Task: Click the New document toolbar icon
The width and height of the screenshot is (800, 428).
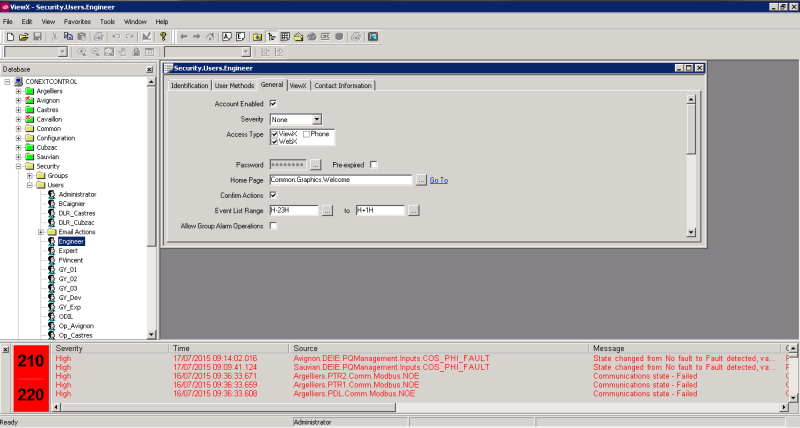Action: pos(9,37)
